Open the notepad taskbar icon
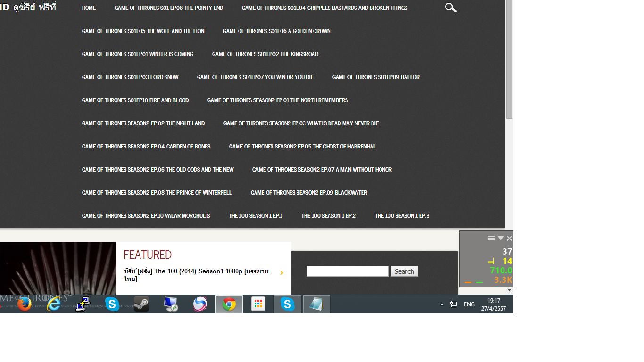 point(317,304)
